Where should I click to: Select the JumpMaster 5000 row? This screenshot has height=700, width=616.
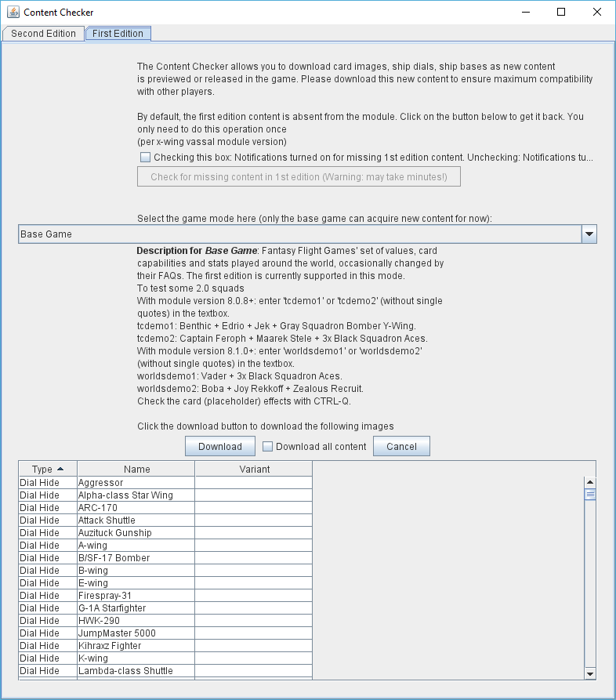pyautogui.click(x=165, y=633)
